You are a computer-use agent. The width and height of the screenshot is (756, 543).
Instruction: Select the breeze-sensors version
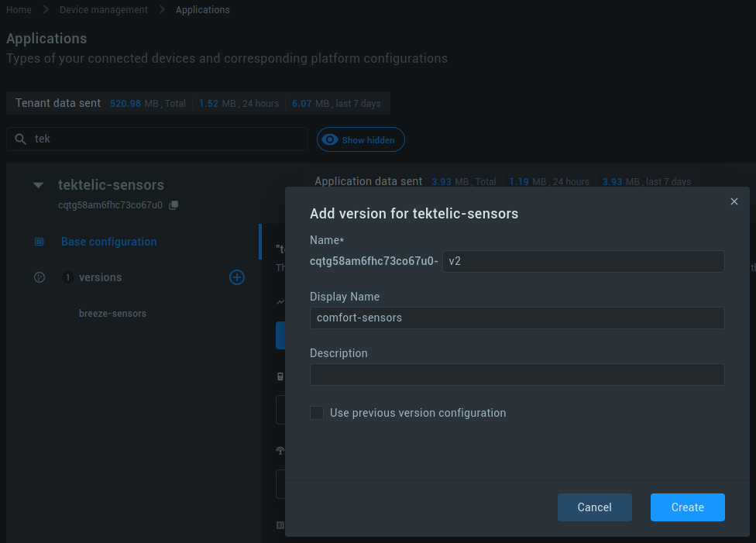[x=112, y=314]
